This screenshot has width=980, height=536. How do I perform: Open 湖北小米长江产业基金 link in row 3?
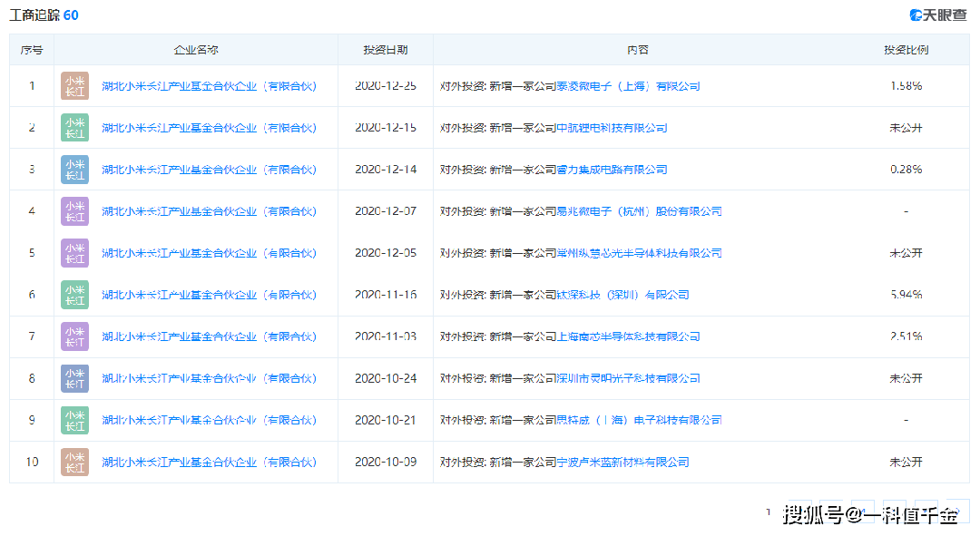click(x=209, y=170)
